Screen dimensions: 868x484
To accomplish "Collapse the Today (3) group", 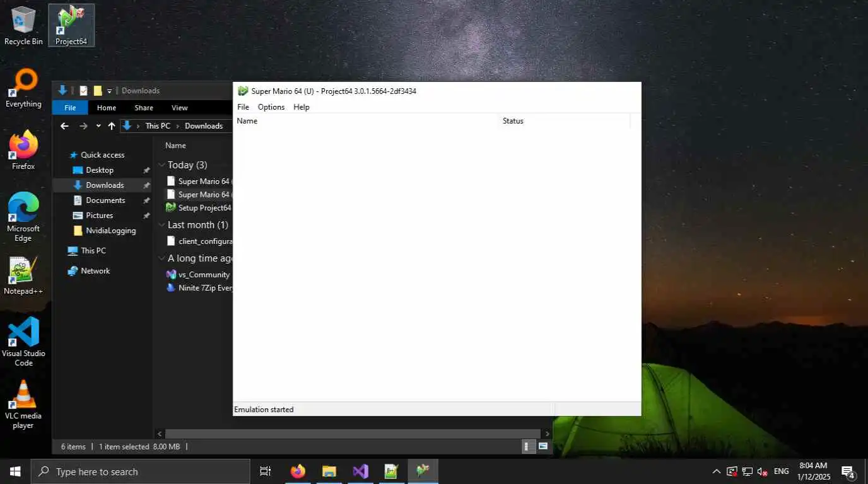I will pyautogui.click(x=161, y=165).
